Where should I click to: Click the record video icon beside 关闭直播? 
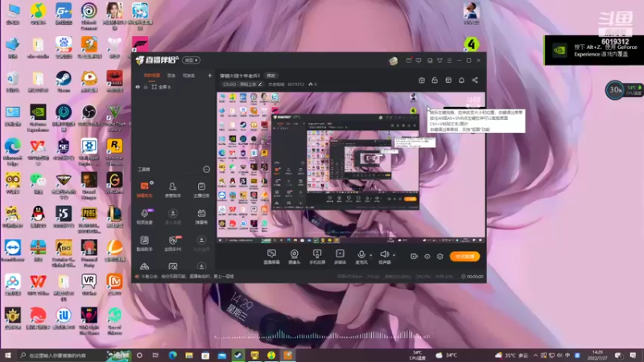pos(414,257)
